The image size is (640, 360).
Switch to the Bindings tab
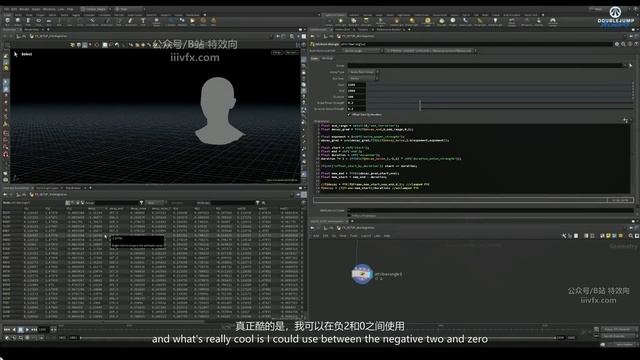pyautogui.click(x=327, y=58)
